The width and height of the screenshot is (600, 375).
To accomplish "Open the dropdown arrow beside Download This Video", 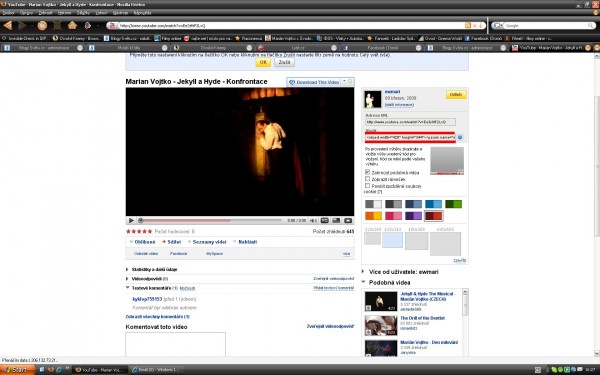I will pos(344,82).
